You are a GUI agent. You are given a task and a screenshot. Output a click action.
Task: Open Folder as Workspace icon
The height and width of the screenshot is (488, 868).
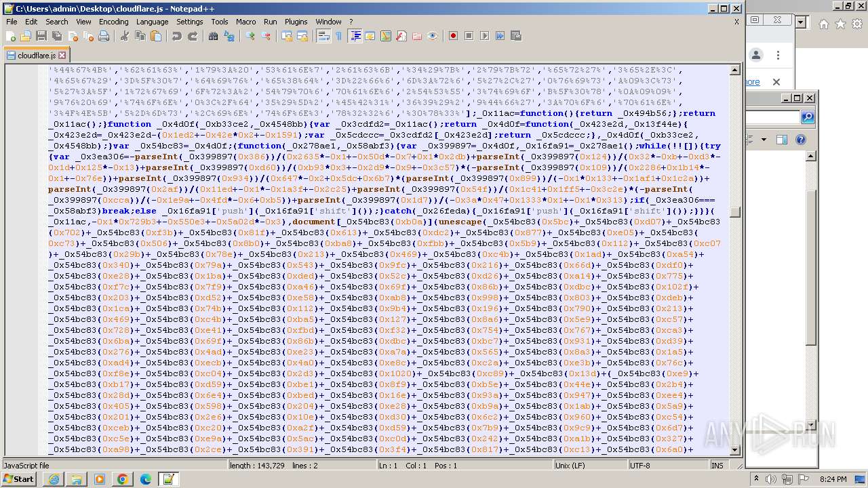[416, 36]
